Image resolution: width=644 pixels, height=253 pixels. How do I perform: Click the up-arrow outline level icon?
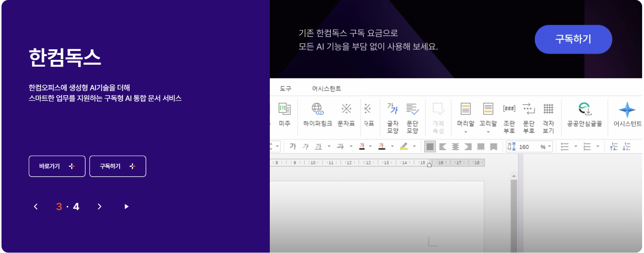tap(614, 146)
